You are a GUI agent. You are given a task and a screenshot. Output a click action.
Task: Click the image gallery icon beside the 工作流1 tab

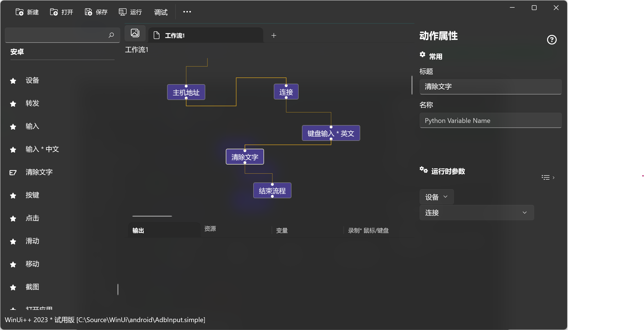[135, 33]
